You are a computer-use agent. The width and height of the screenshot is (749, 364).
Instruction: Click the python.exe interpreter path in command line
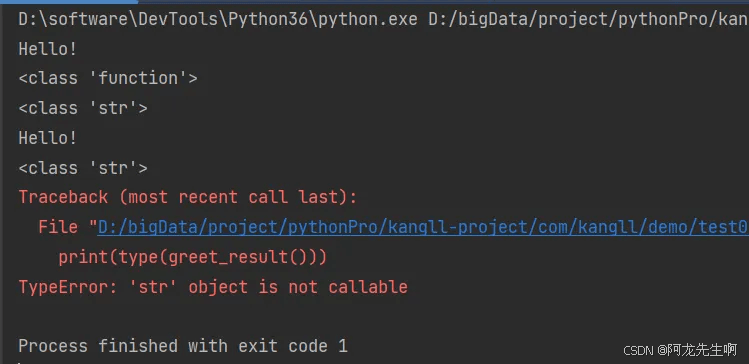coord(218,19)
